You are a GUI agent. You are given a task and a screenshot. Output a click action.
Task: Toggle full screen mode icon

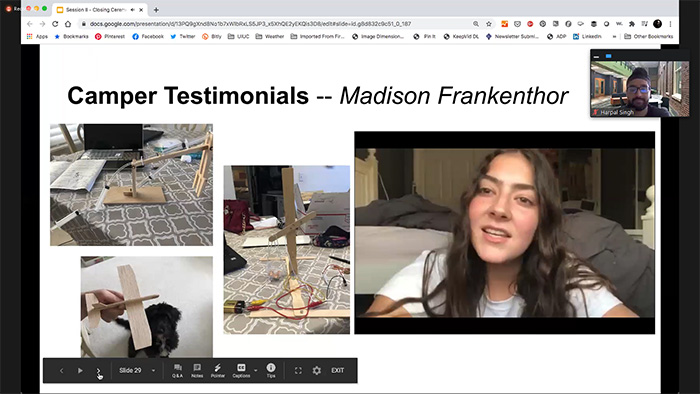tap(298, 370)
